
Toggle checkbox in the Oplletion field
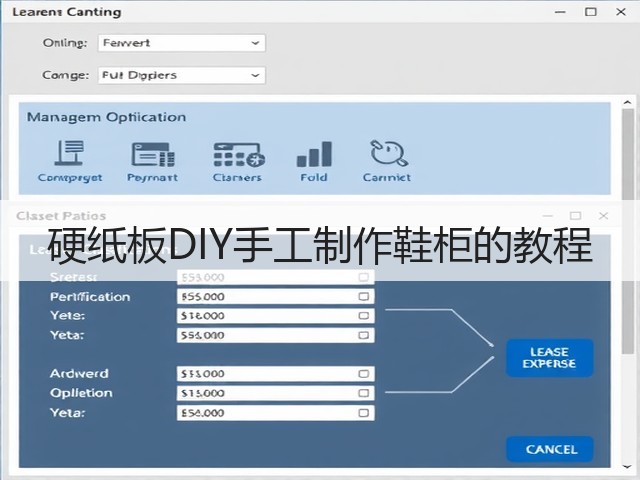tap(363, 393)
